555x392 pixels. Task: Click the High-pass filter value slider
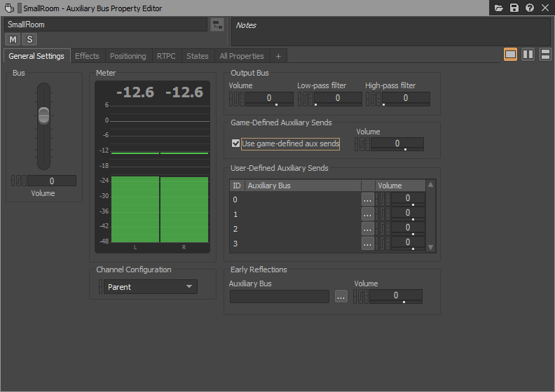pyautogui.click(x=406, y=99)
